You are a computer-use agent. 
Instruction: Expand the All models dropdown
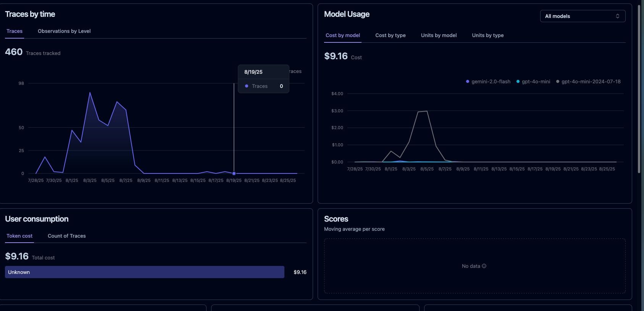click(583, 16)
